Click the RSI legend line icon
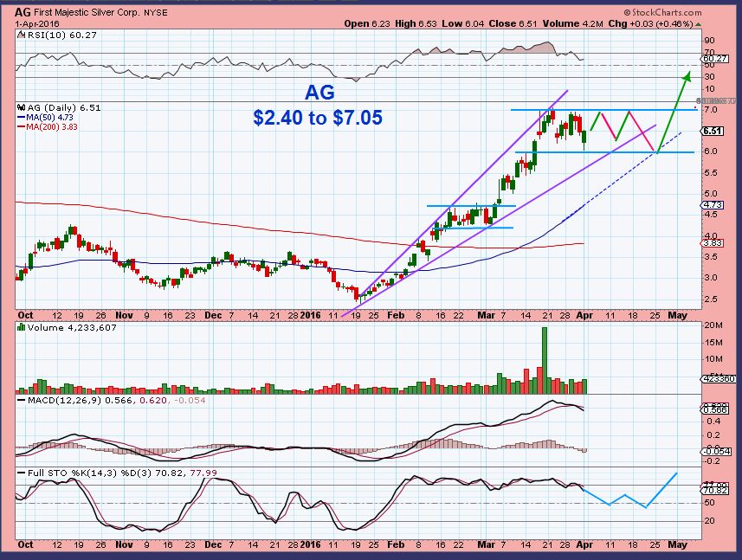Screen dimensions: 742x560 pos(22,35)
